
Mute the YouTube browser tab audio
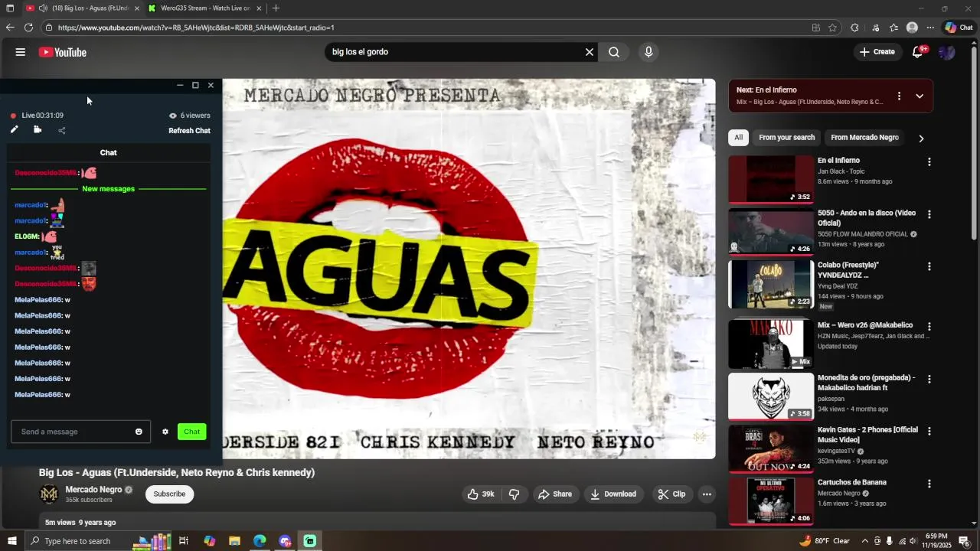(x=43, y=8)
